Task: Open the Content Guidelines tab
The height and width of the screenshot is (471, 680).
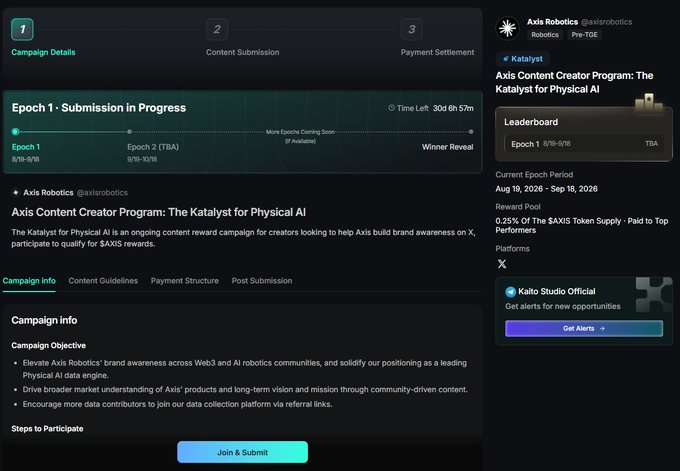Action: click(x=103, y=281)
